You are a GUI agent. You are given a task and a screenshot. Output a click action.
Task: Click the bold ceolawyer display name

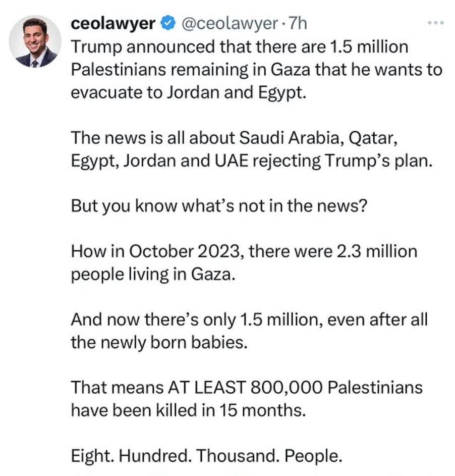coord(113,23)
